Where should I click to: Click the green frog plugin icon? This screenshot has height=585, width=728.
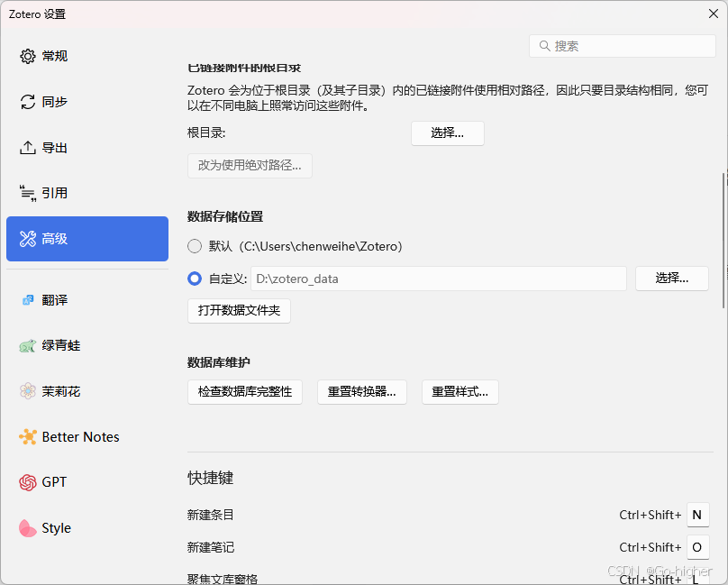pos(27,346)
